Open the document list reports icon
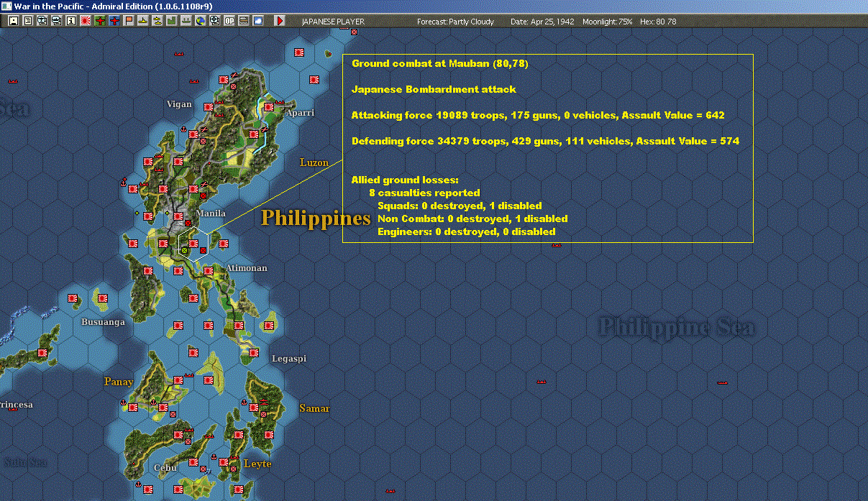The height and width of the screenshot is (501, 868). (28, 21)
